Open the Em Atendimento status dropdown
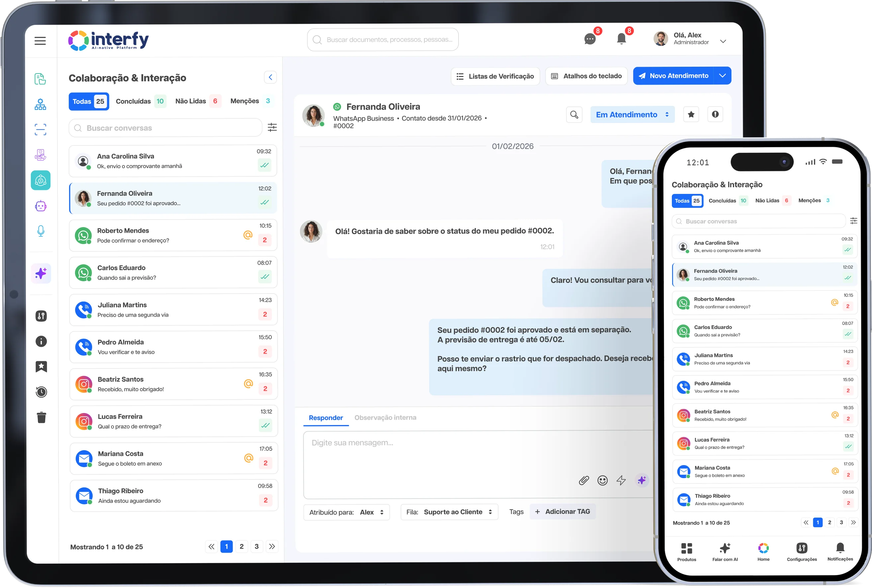Viewport: 872px width, 588px height. click(x=632, y=115)
